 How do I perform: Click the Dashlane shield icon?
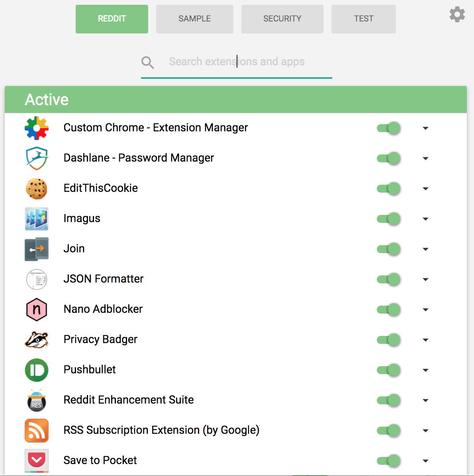tap(37, 158)
